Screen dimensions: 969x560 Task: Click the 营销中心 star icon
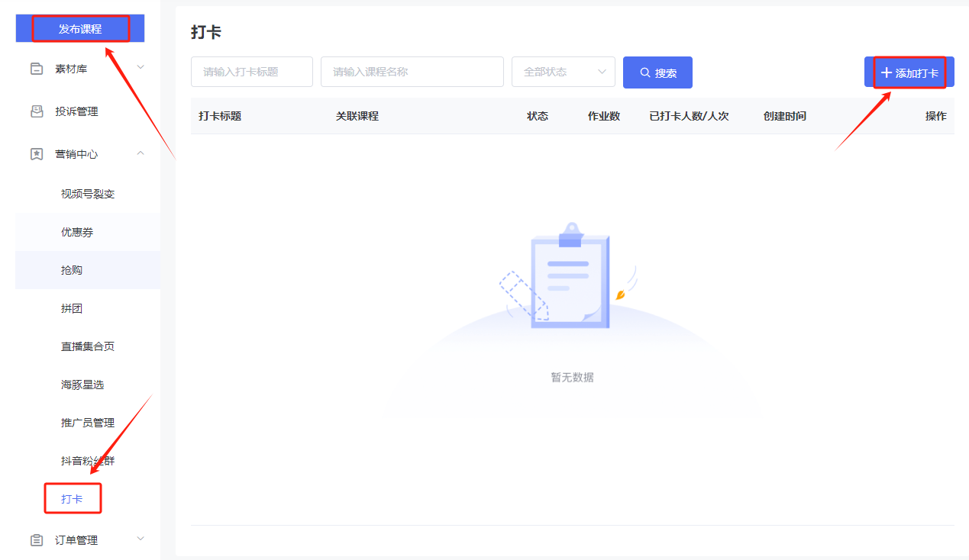tap(37, 154)
